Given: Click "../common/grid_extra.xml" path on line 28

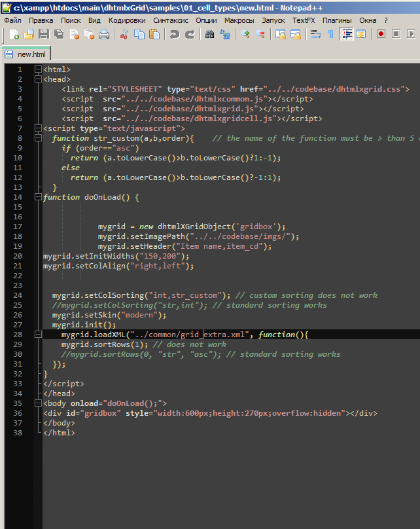Looking at the screenshot, I should (190, 335).
